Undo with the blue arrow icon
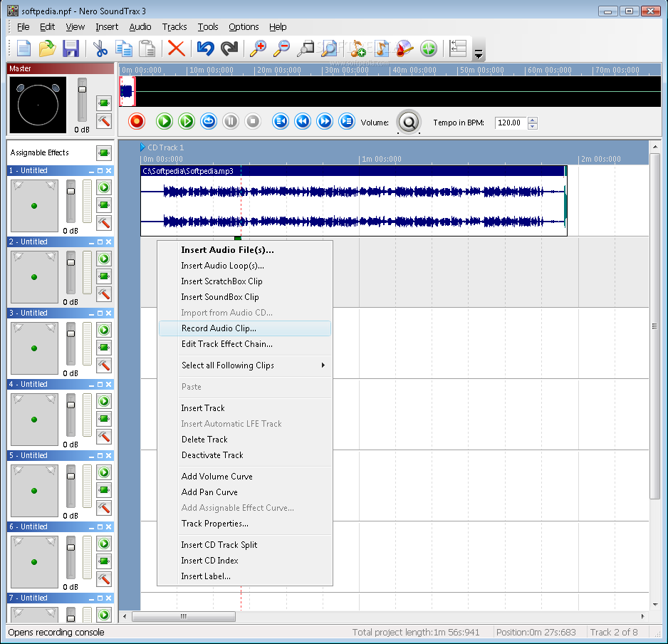Viewport: 668px width, 644px height. pos(205,48)
